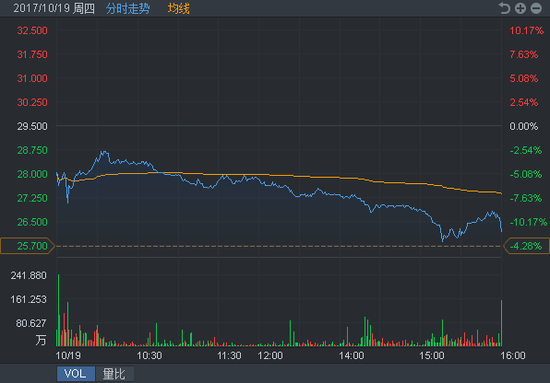Click the 7.63% percent axis label

524,54
